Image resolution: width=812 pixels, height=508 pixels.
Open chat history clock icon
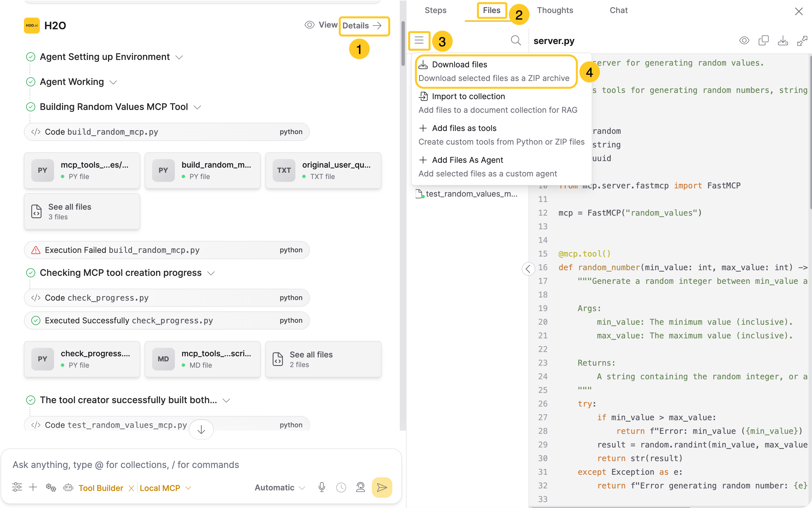point(341,488)
